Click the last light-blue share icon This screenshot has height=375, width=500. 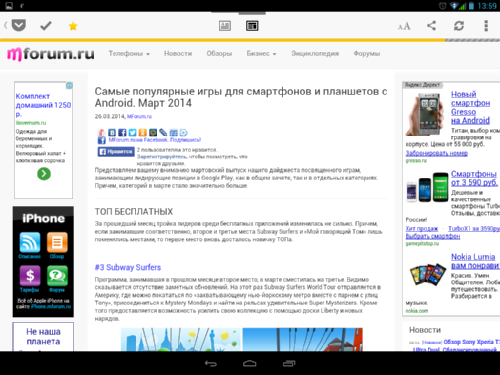(184, 133)
